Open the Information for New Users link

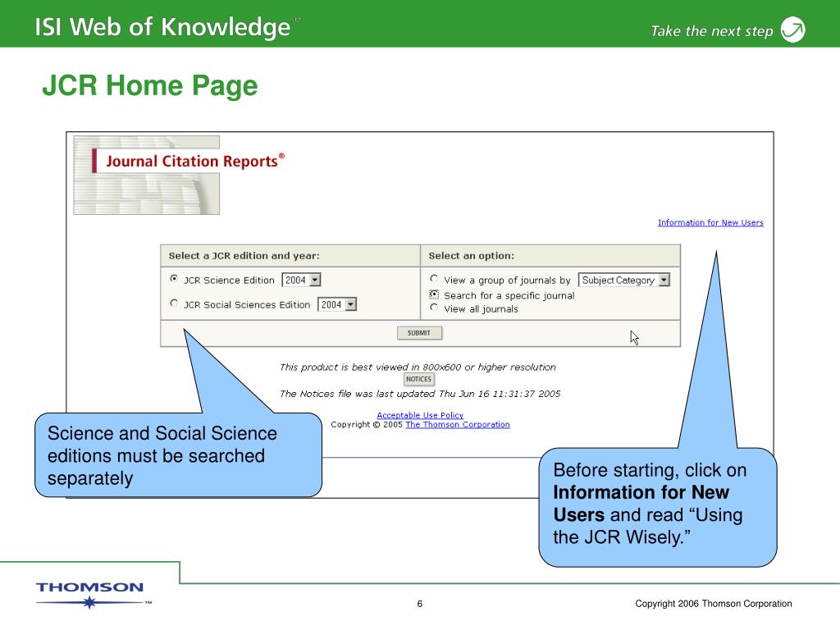pyautogui.click(x=710, y=222)
